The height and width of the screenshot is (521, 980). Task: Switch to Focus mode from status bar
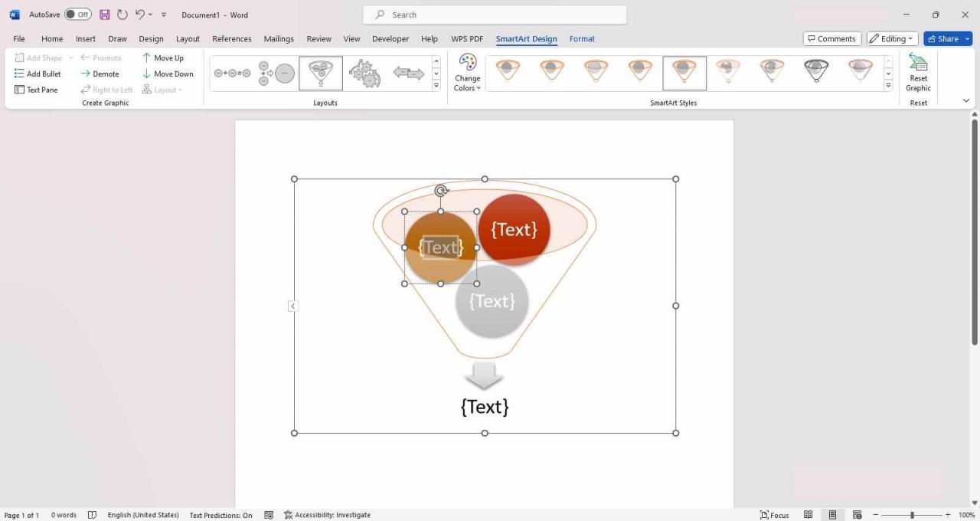pos(775,514)
